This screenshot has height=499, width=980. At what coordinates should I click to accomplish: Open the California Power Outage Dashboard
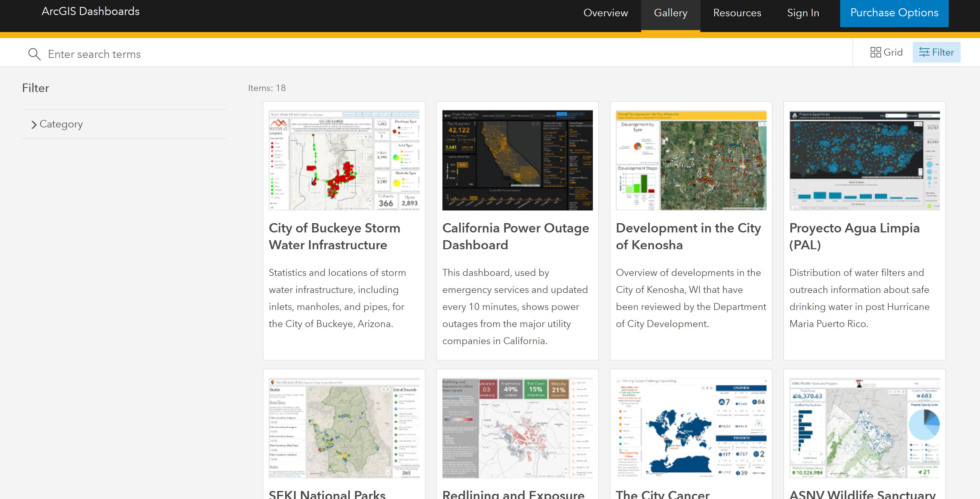tap(516, 236)
